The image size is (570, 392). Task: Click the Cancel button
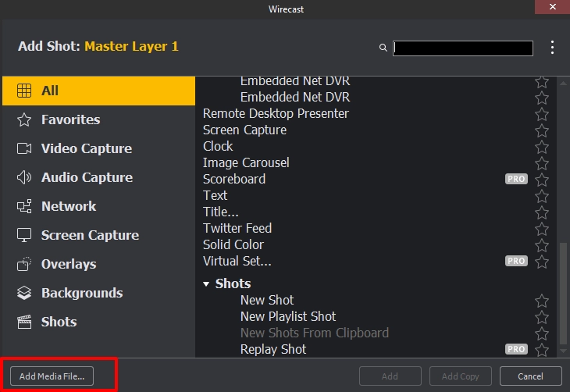point(530,376)
